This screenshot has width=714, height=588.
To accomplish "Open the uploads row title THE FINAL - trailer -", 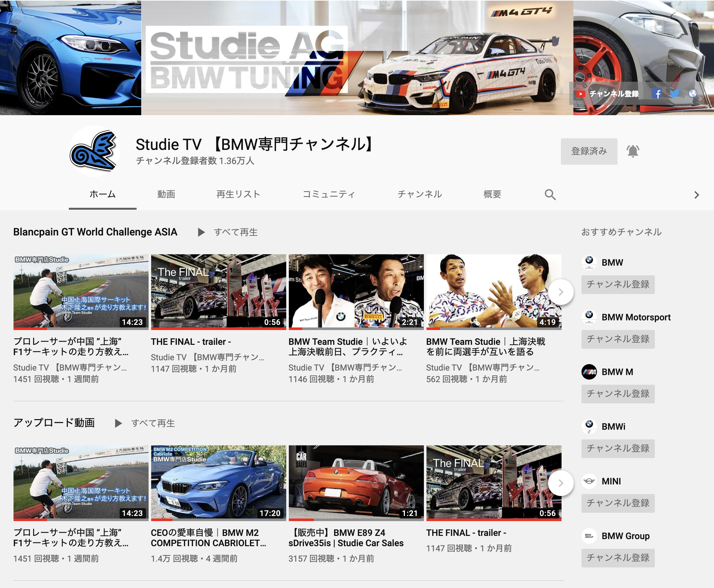I will coord(466,532).
